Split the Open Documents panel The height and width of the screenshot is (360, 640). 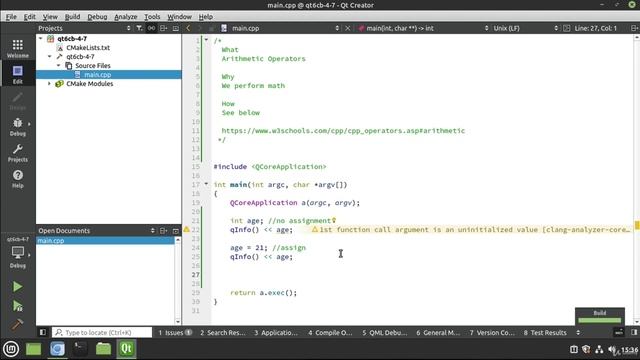[x=164, y=231]
